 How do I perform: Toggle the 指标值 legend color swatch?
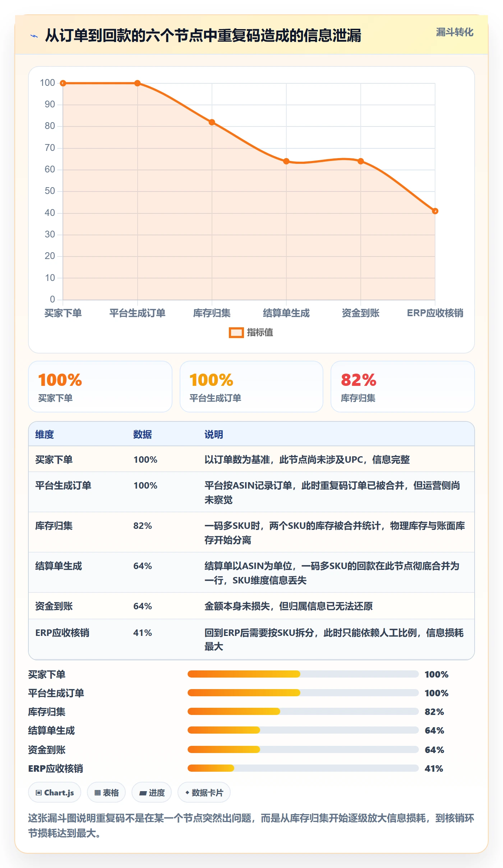pyautogui.click(x=236, y=333)
